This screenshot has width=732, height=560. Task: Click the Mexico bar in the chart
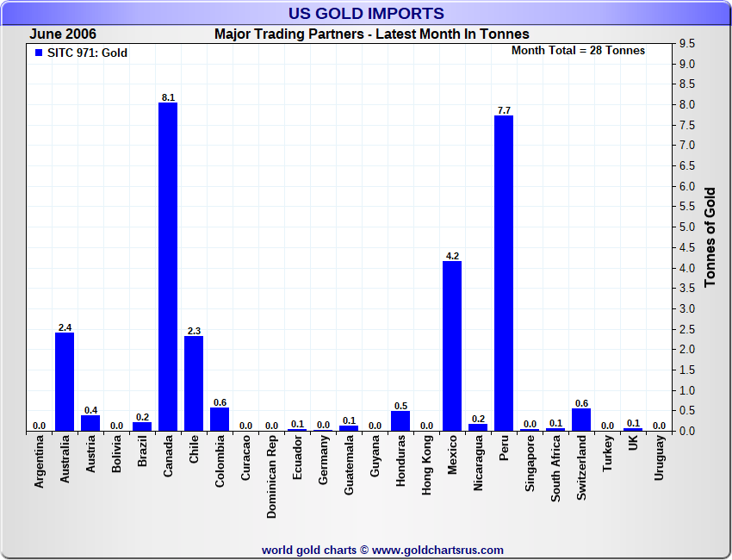[452, 346]
